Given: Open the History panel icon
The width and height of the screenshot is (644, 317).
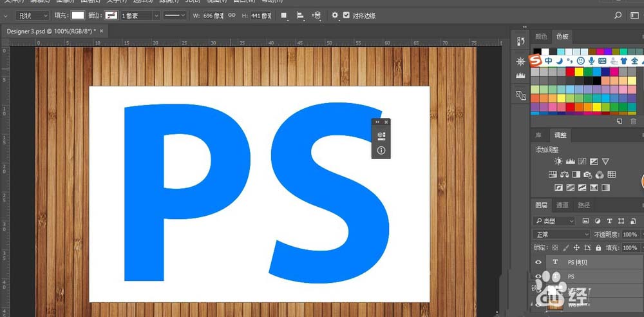Looking at the screenshot, I should [521, 41].
